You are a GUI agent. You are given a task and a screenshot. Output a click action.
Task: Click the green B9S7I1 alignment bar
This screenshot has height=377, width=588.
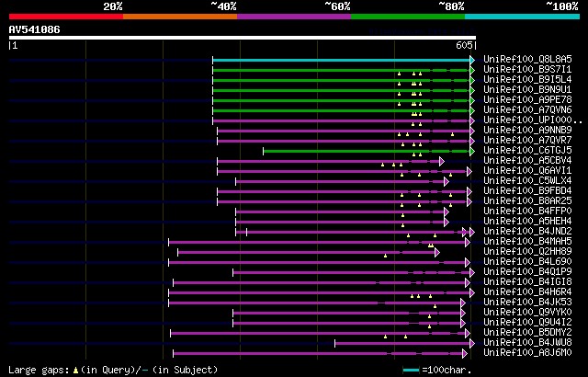click(x=341, y=70)
